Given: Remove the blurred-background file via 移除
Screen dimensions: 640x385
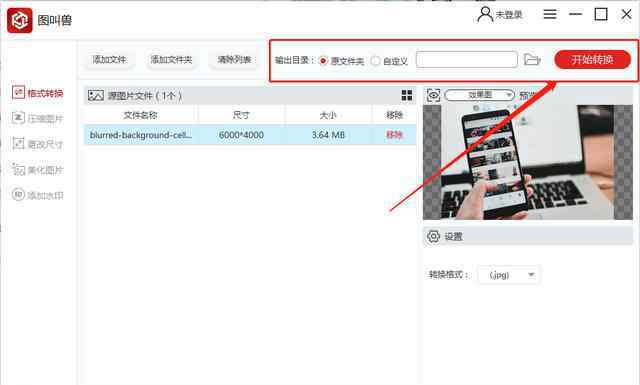Looking at the screenshot, I should coord(394,135).
